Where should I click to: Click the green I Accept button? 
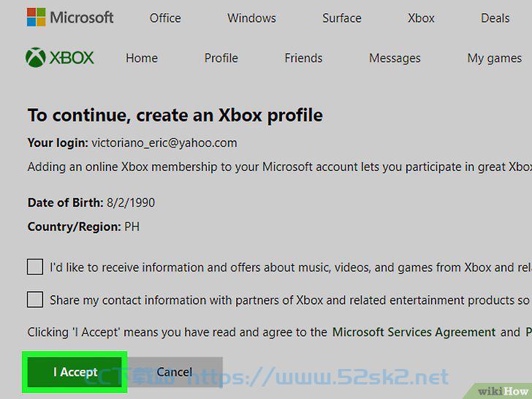coord(75,372)
